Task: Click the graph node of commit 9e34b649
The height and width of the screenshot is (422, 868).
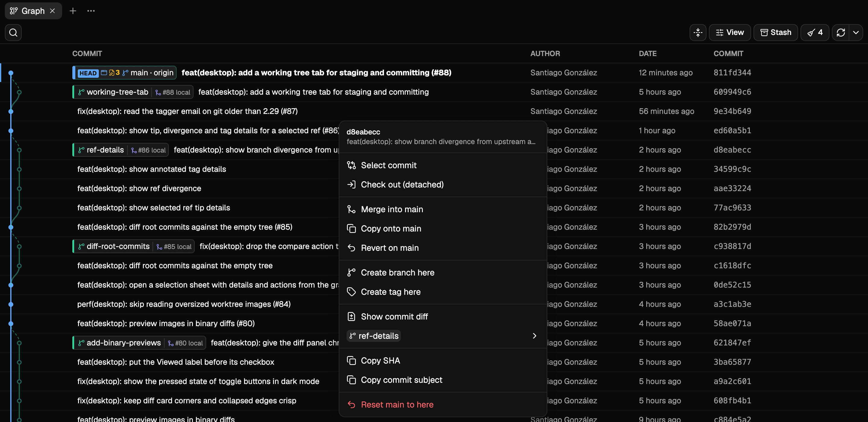Action: pyautogui.click(x=11, y=112)
